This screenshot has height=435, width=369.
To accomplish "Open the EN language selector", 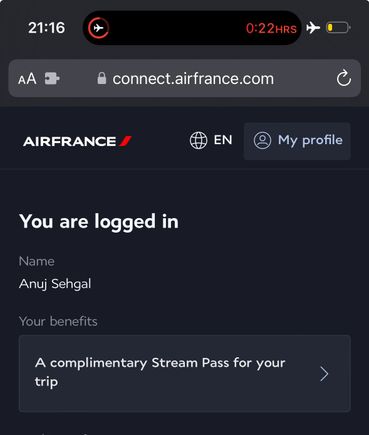I will [211, 140].
